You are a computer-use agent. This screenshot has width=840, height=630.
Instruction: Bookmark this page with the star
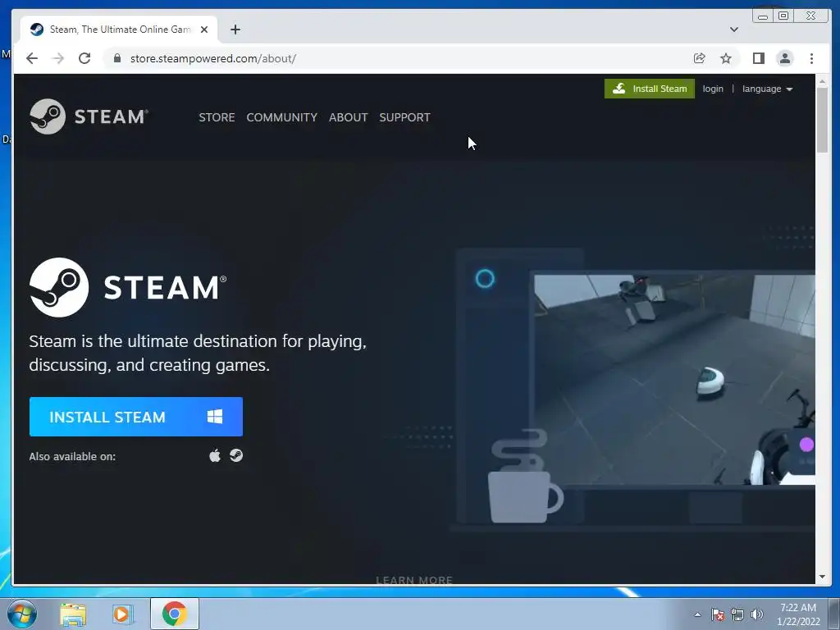pos(726,58)
